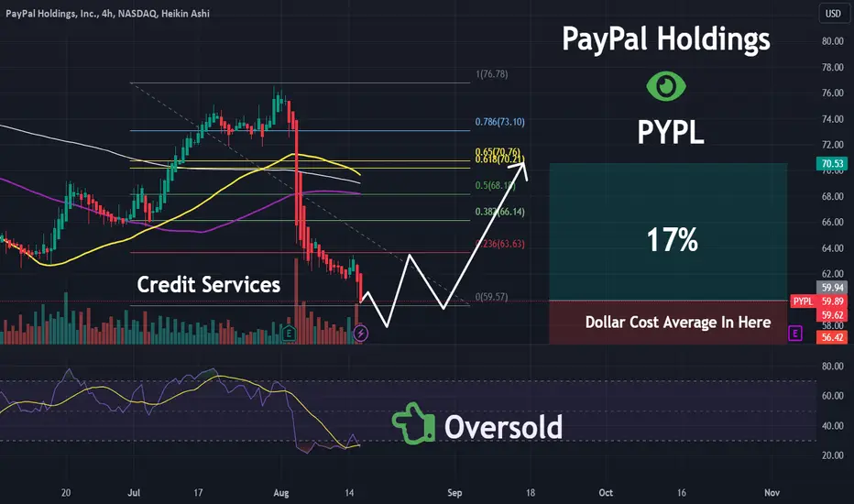Screen dimensions: 854x504
Task: Select the Oversold text annotation
Action: point(503,427)
